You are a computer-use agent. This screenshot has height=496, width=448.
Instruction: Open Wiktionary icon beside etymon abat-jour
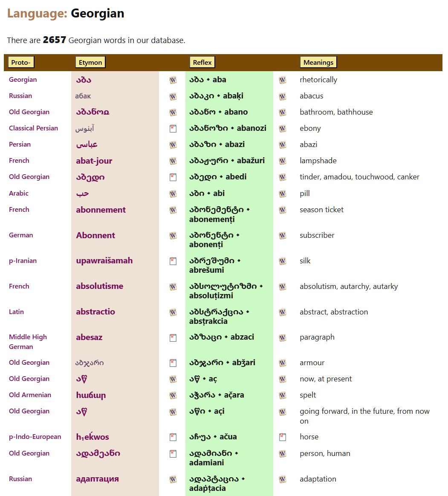(x=173, y=161)
